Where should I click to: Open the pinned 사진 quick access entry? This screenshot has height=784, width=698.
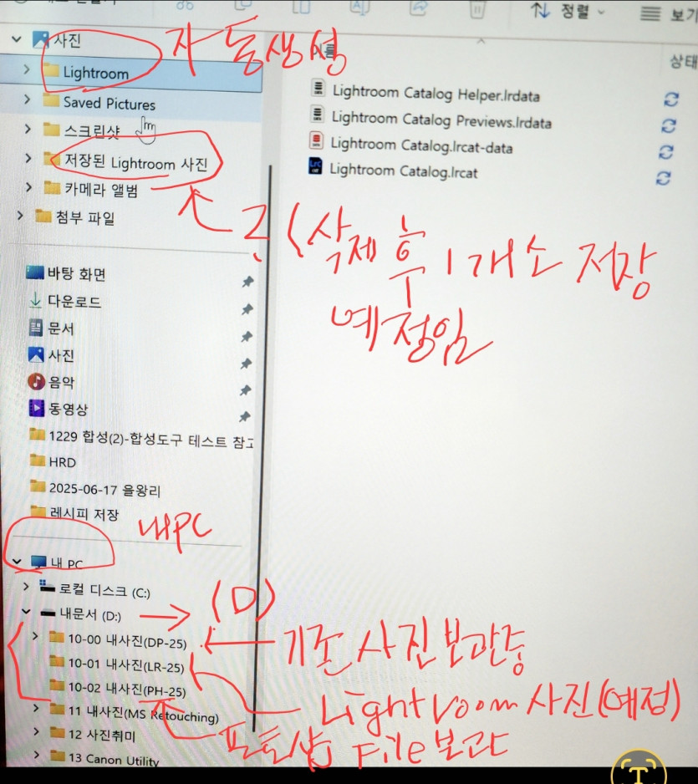pyautogui.click(x=61, y=355)
